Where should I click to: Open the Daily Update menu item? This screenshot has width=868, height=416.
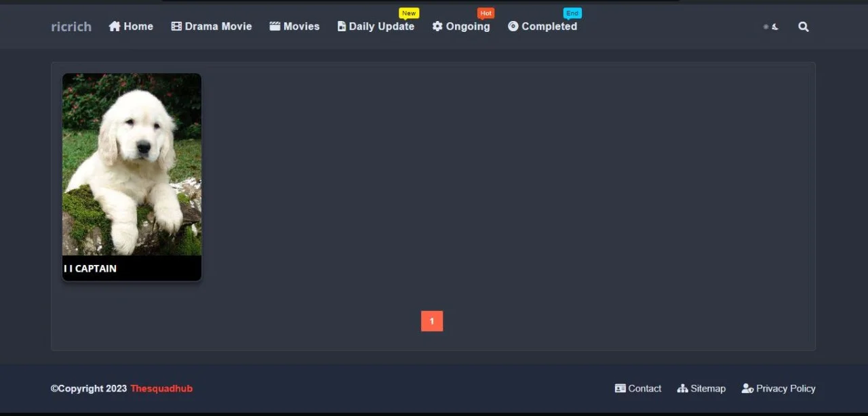[381, 26]
